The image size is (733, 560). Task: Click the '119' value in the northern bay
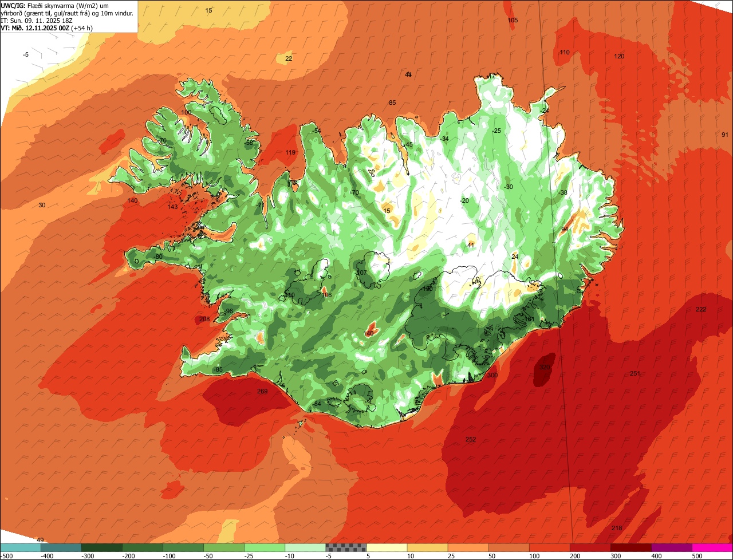pyautogui.click(x=290, y=153)
